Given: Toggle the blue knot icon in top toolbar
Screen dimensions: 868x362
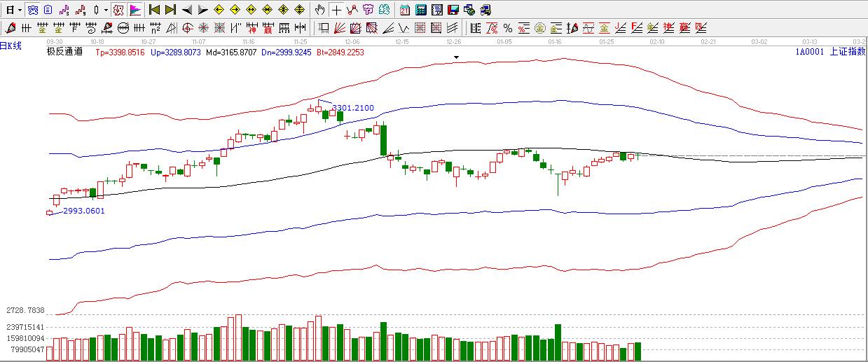Looking at the screenshot, I should click(32, 10).
